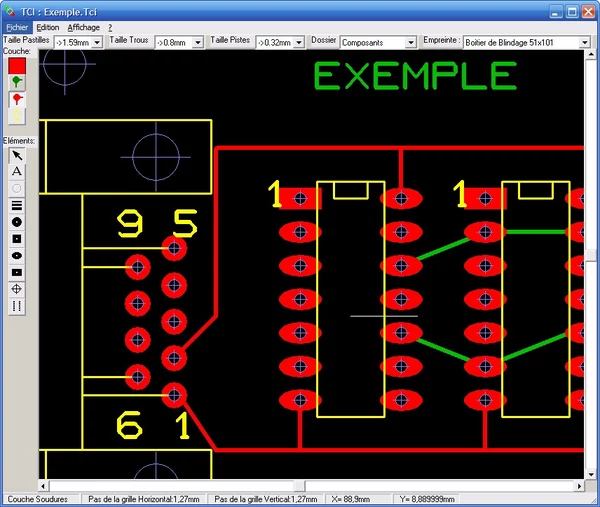The image size is (600, 507).
Task: Click the yellow '6' connector label
Action: tap(129, 425)
